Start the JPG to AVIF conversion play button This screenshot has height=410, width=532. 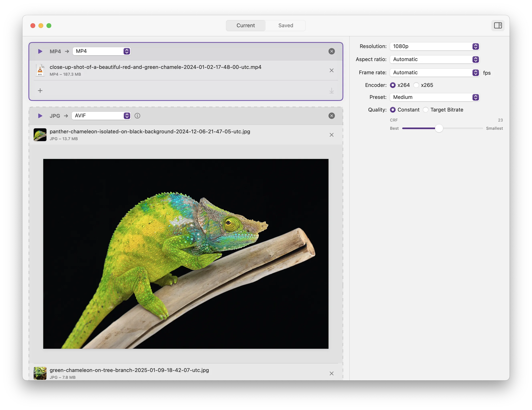tap(40, 116)
